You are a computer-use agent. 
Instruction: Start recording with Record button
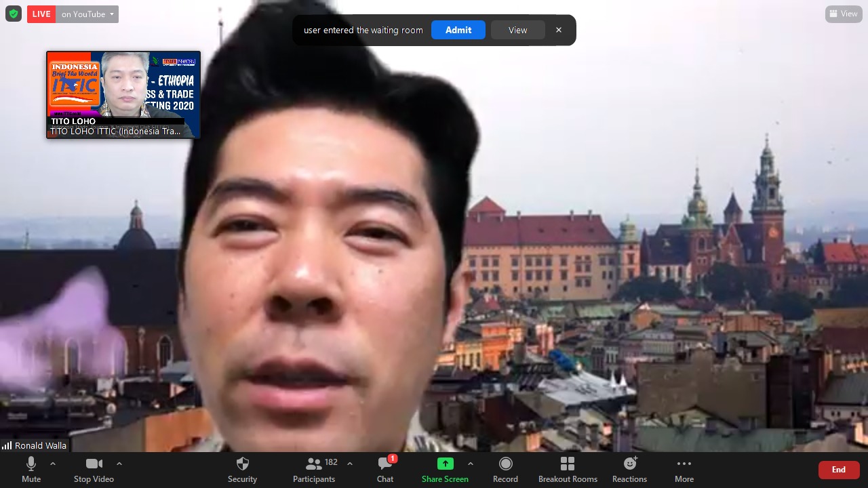tap(505, 469)
